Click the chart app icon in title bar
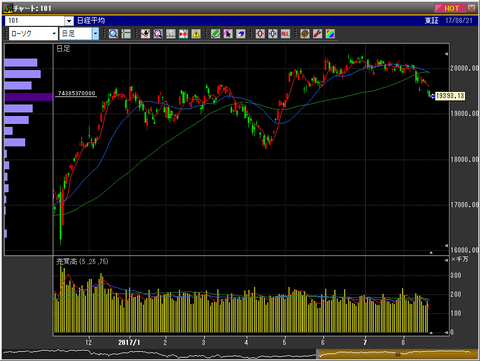This screenshot has width=480, height=361. (x=8, y=8)
